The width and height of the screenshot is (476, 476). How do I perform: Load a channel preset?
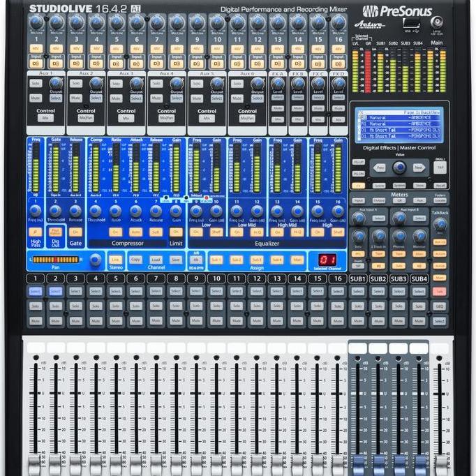click(156, 260)
